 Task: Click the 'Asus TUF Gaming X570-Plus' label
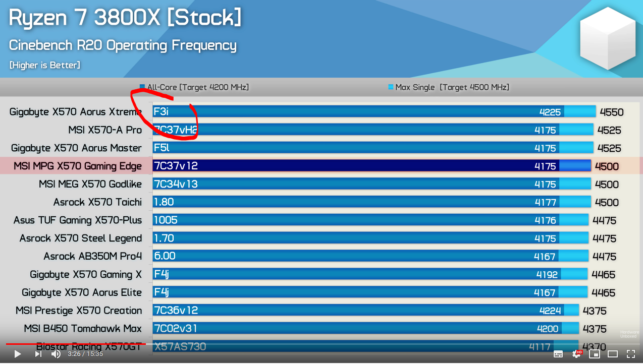[78, 220]
